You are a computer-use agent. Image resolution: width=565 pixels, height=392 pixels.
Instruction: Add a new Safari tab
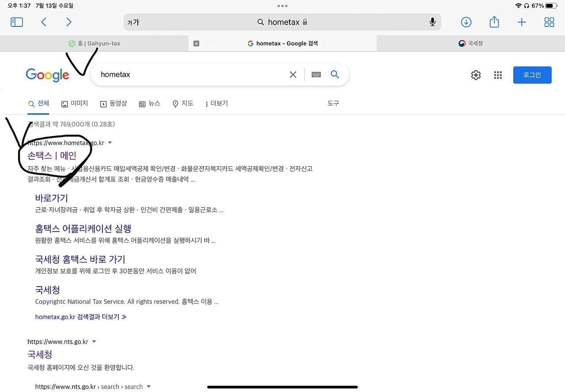point(522,22)
